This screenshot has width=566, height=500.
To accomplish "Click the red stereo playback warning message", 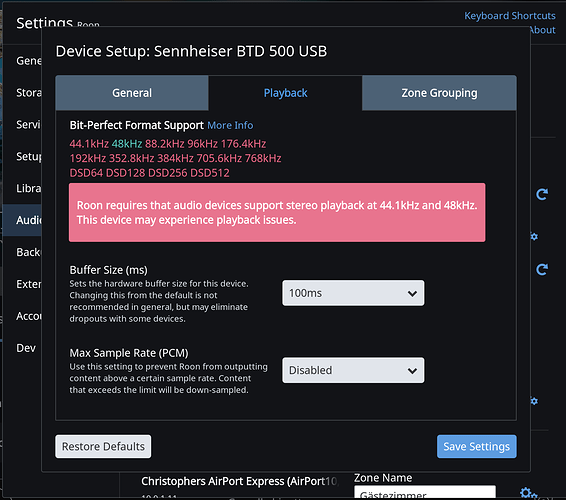I will pos(277,212).
